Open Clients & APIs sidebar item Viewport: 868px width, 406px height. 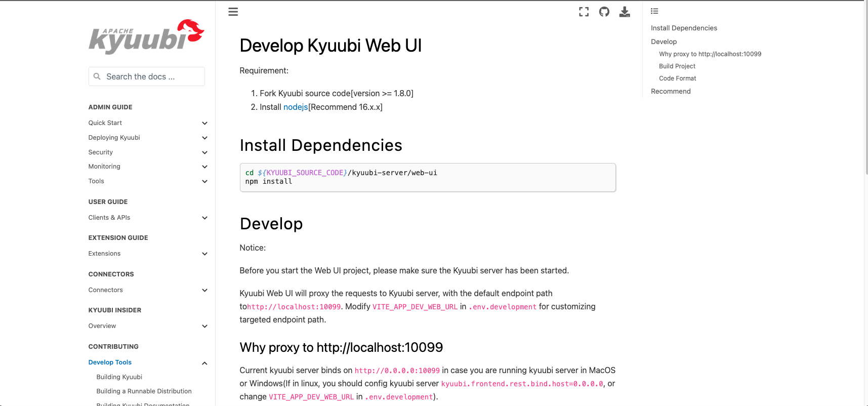pos(109,218)
